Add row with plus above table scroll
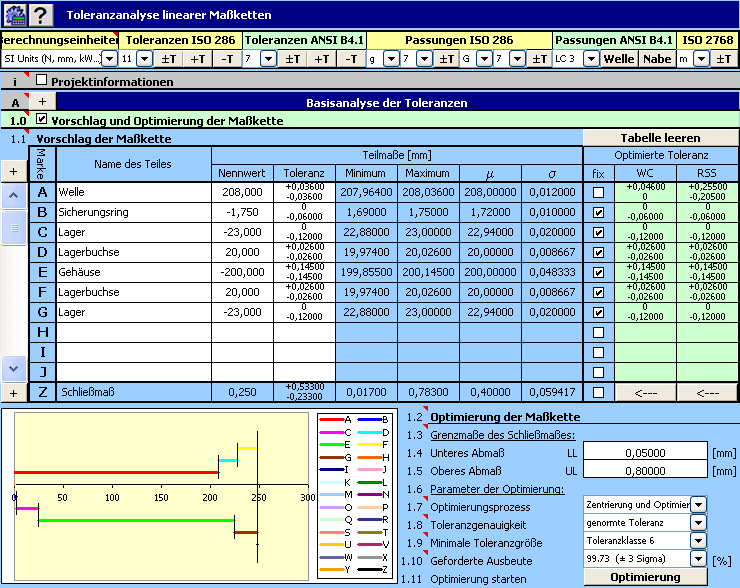This screenshot has height=588, width=740. (x=14, y=172)
